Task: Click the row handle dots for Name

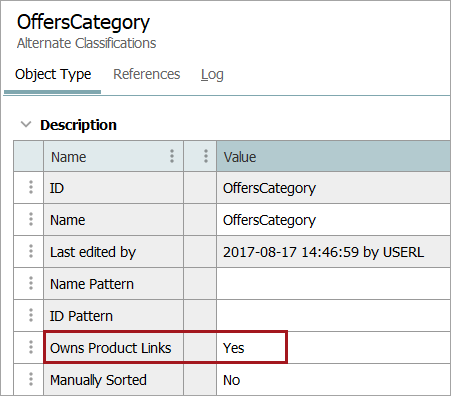Action: [x=31, y=219]
